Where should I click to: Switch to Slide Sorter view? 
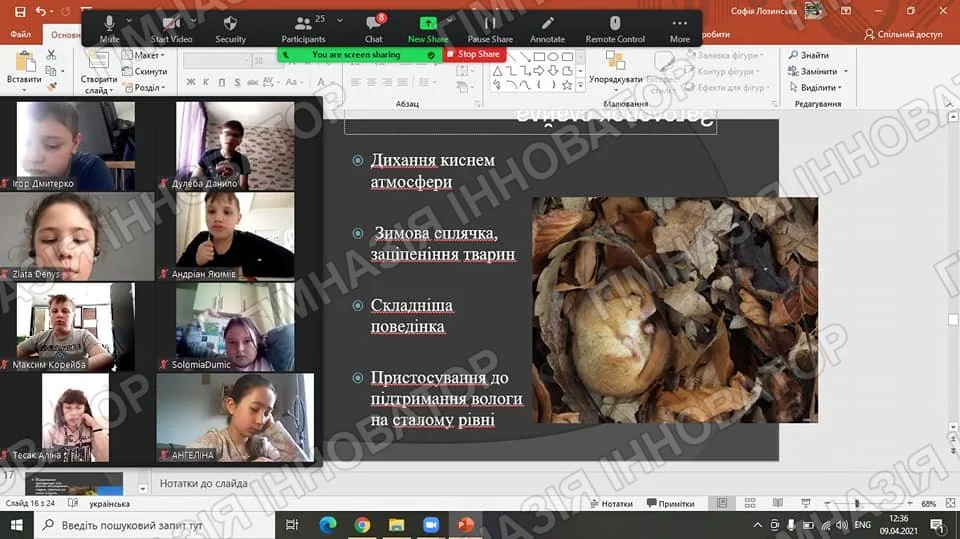750,503
